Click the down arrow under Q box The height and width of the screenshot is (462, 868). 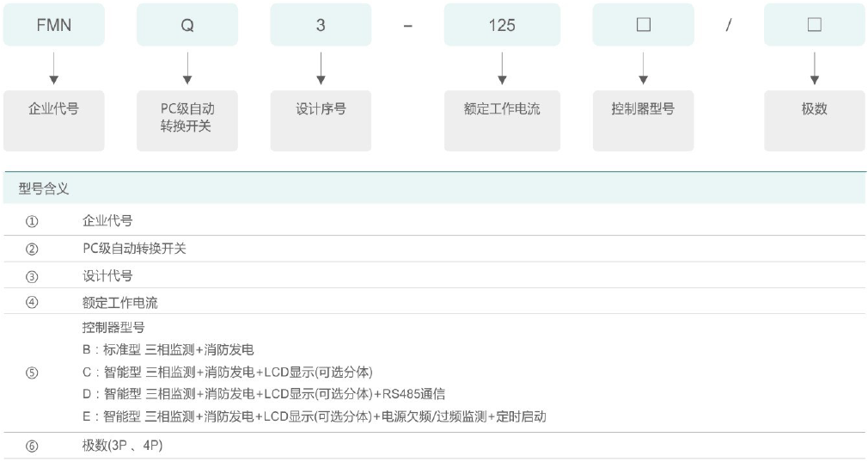[x=187, y=68]
